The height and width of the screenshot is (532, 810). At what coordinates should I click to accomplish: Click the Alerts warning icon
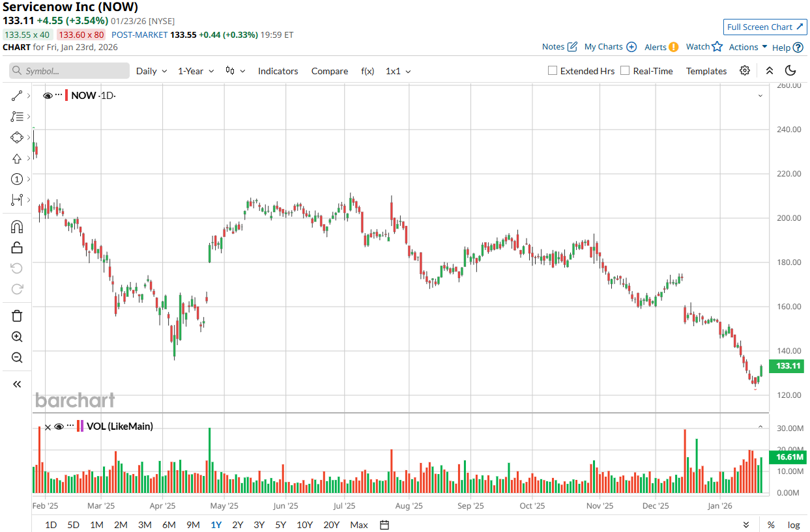coord(674,47)
